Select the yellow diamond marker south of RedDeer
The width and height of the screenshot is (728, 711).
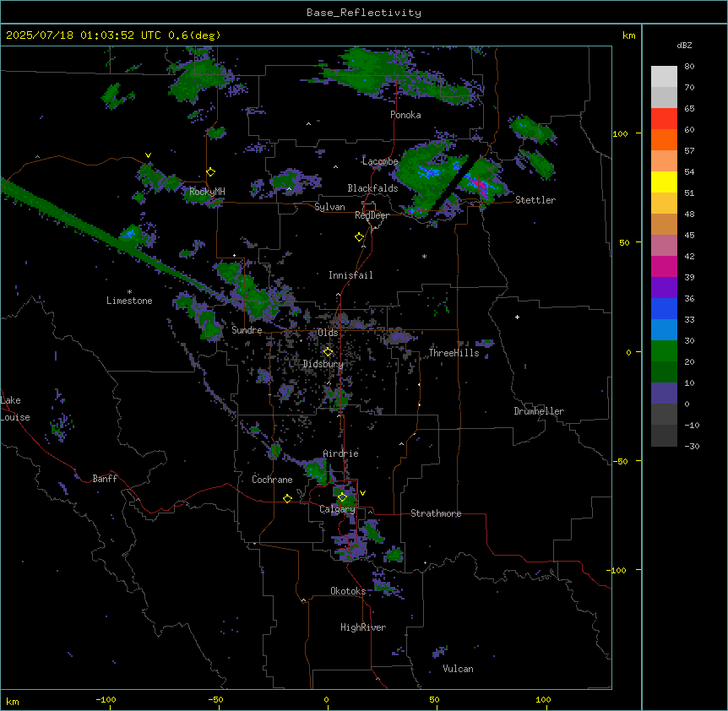(x=360, y=237)
